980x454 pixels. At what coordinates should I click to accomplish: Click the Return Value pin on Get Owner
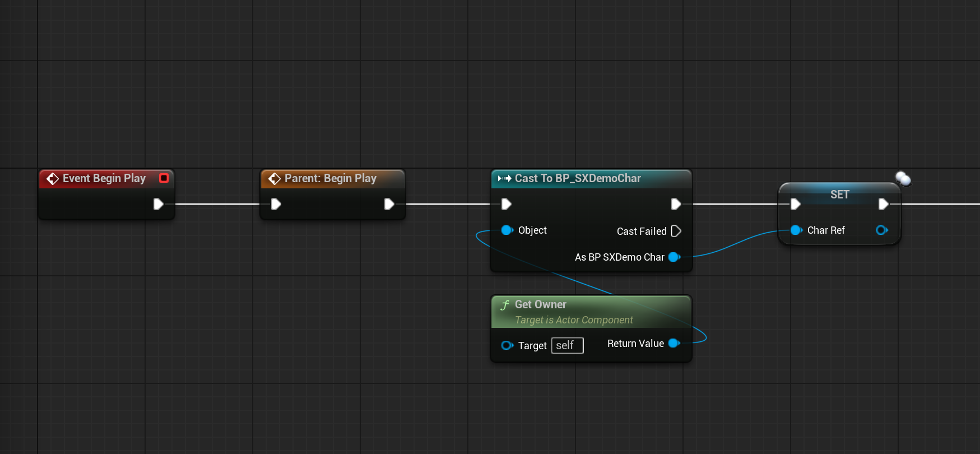(674, 344)
